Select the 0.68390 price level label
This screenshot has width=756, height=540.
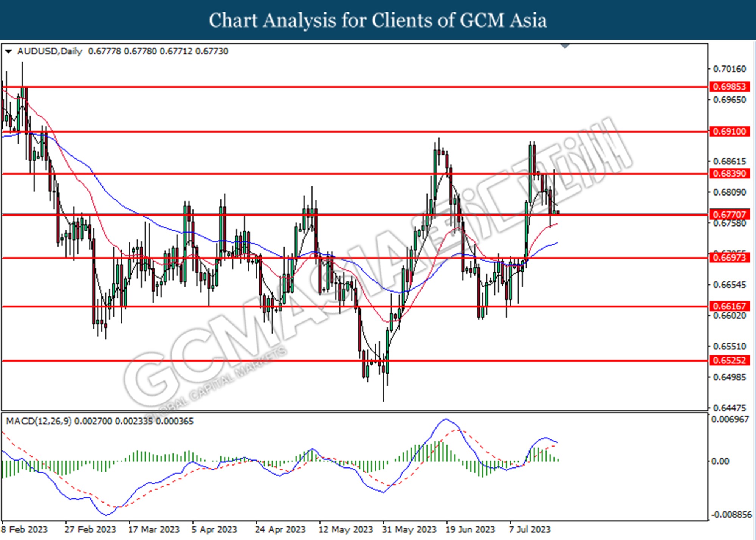730,174
